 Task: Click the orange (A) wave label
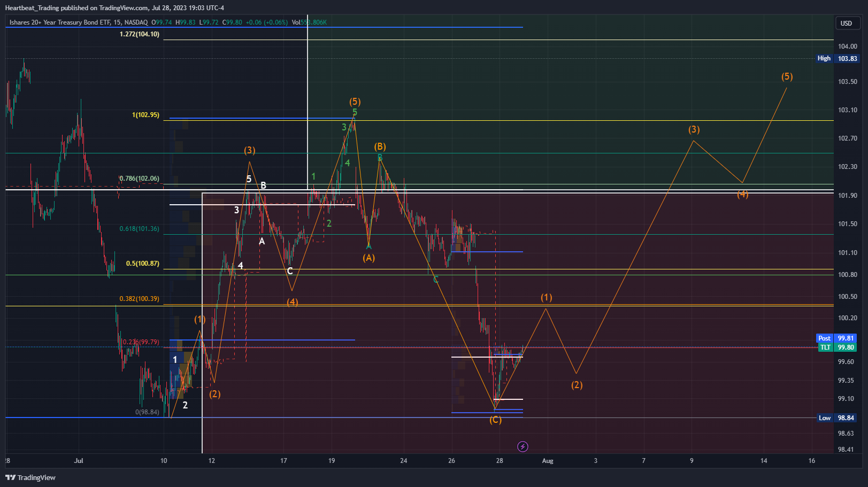pyautogui.click(x=369, y=258)
